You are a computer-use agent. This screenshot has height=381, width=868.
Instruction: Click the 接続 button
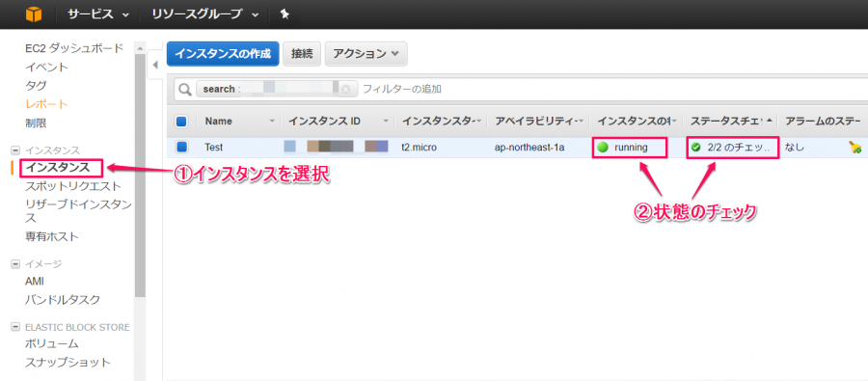pos(302,54)
